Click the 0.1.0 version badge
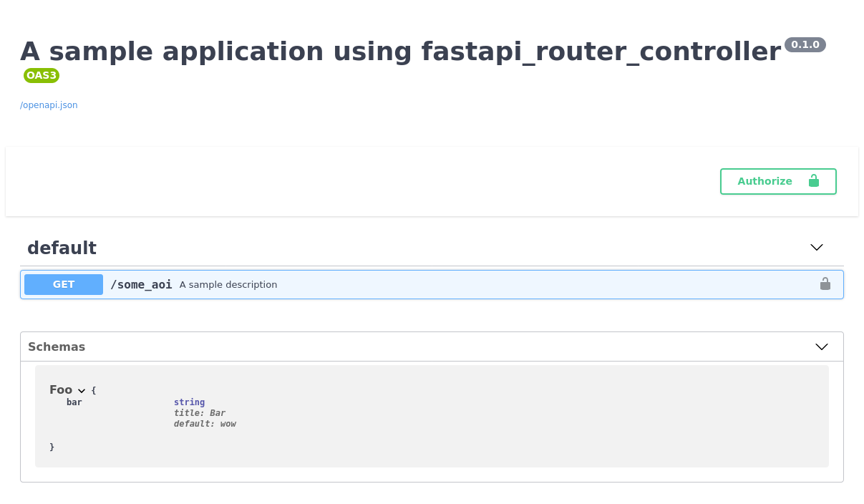864x504 pixels. pos(805,44)
